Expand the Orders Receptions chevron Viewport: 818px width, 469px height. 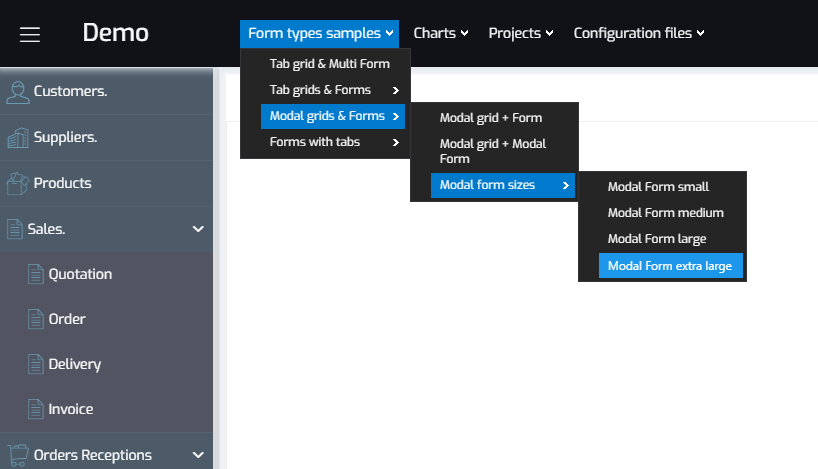pos(198,455)
